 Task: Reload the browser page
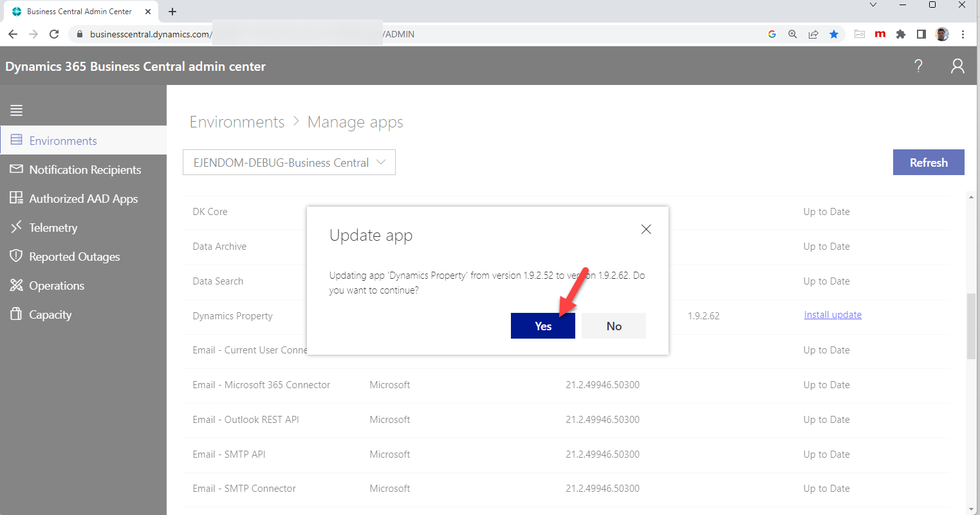(x=54, y=34)
